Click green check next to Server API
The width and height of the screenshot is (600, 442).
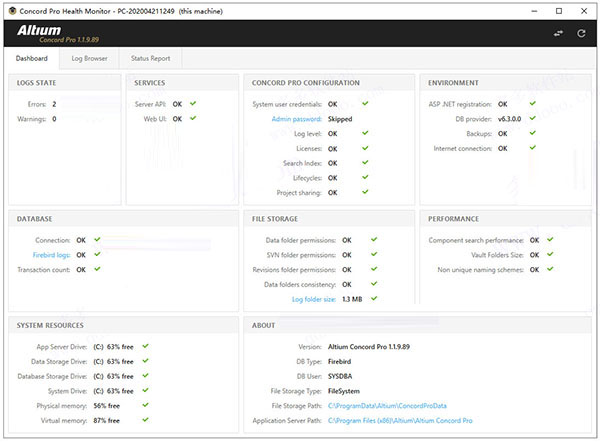click(x=193, y=103)
